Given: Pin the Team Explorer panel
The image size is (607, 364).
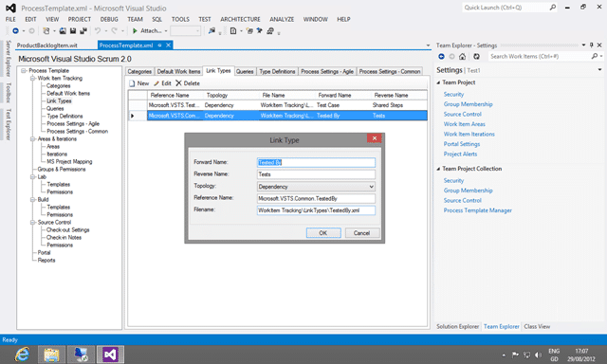Looking at the screenshot, I should point(591,45).
